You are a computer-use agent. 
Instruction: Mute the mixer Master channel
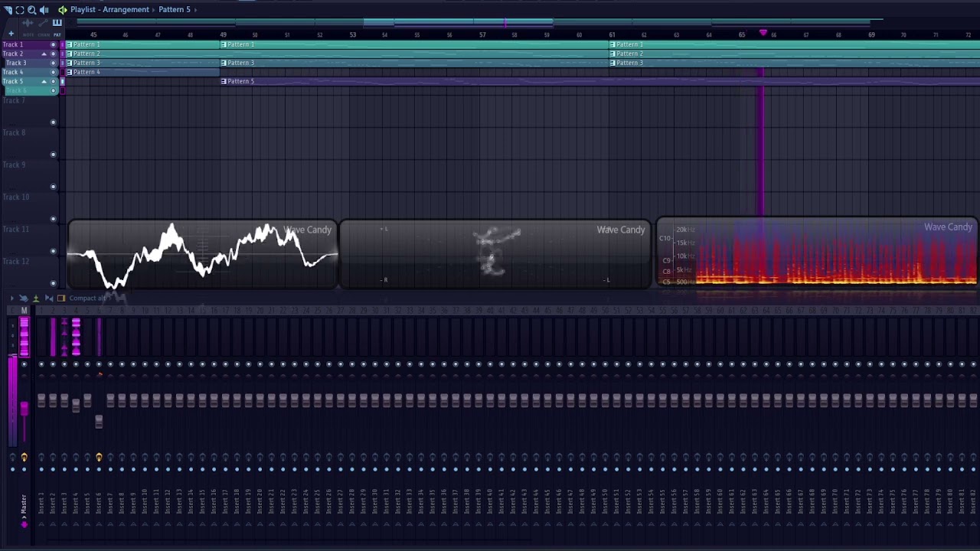click(x=24, y=364)
